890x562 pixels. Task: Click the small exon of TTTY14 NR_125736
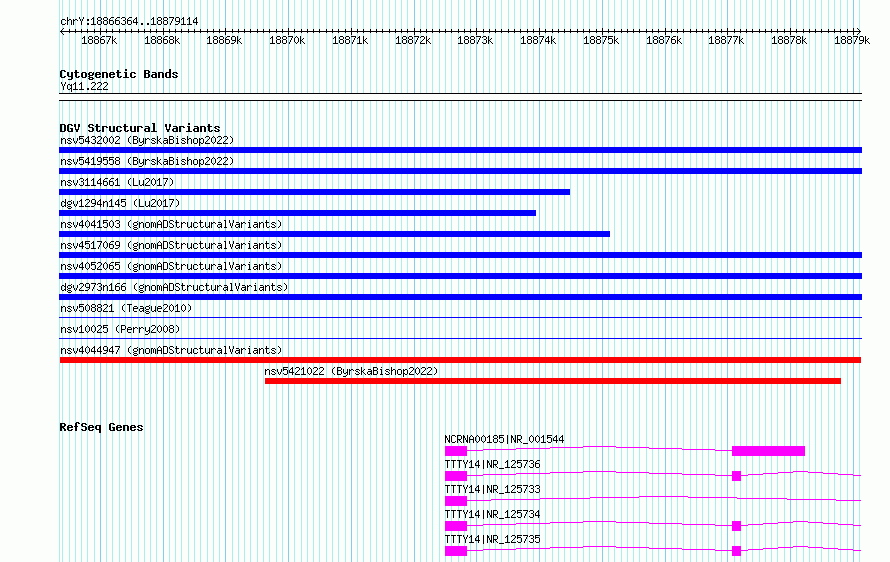737,476
